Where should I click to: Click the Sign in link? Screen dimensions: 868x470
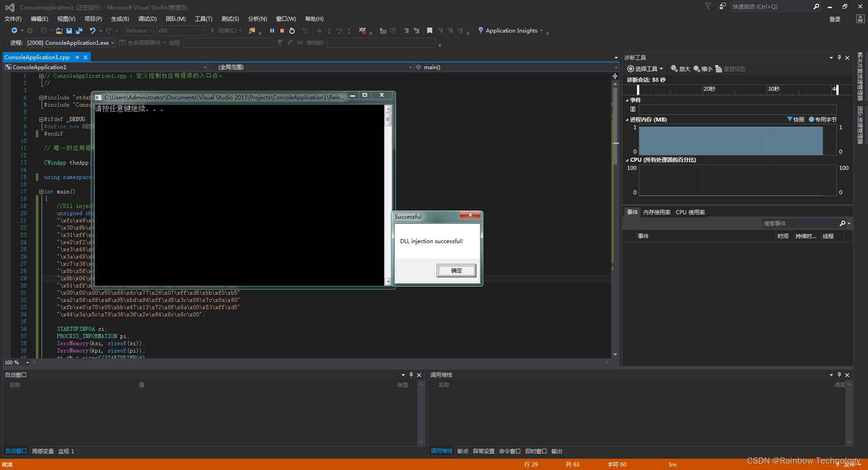(x=835, y=19)
